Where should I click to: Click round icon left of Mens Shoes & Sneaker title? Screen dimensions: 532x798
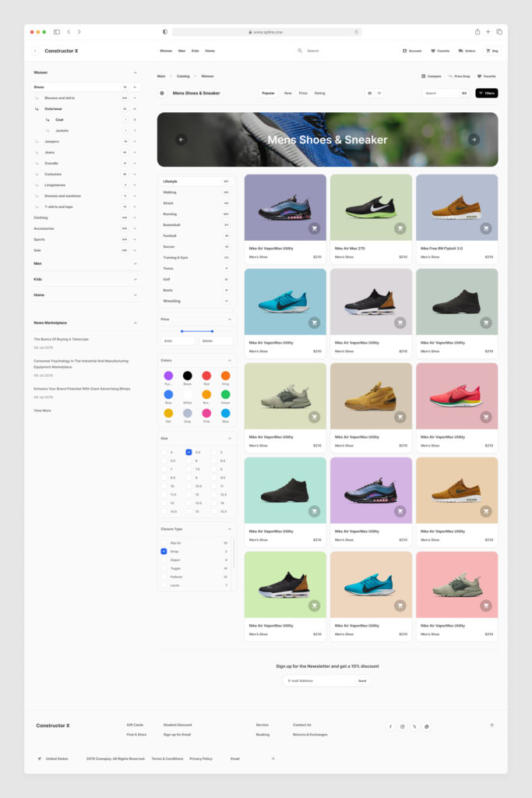tap(162, 94)
